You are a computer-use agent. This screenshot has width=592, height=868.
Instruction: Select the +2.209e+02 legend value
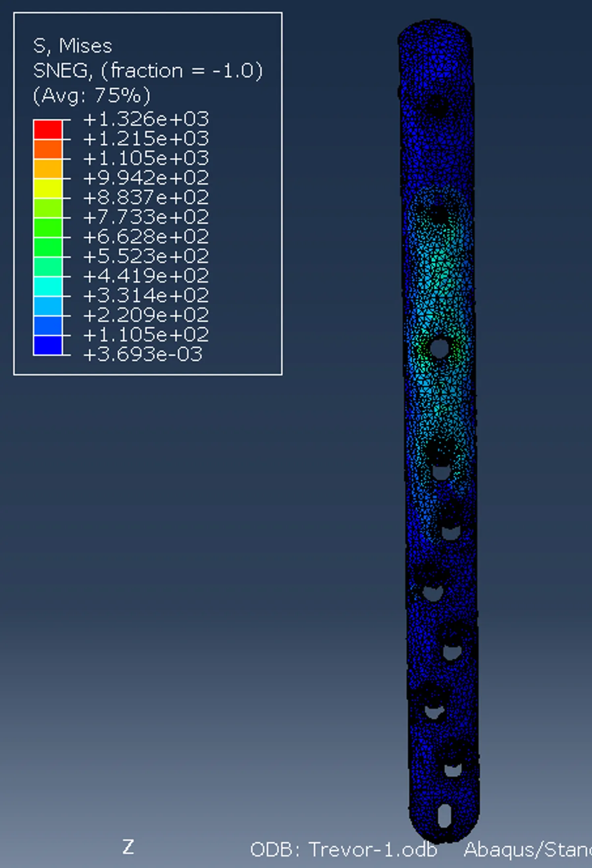146,315
